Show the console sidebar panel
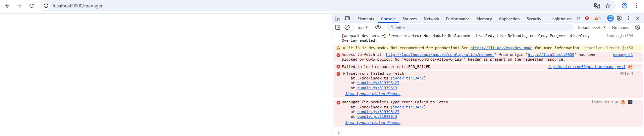Screen dimensions: 644x136 [338, 27]
